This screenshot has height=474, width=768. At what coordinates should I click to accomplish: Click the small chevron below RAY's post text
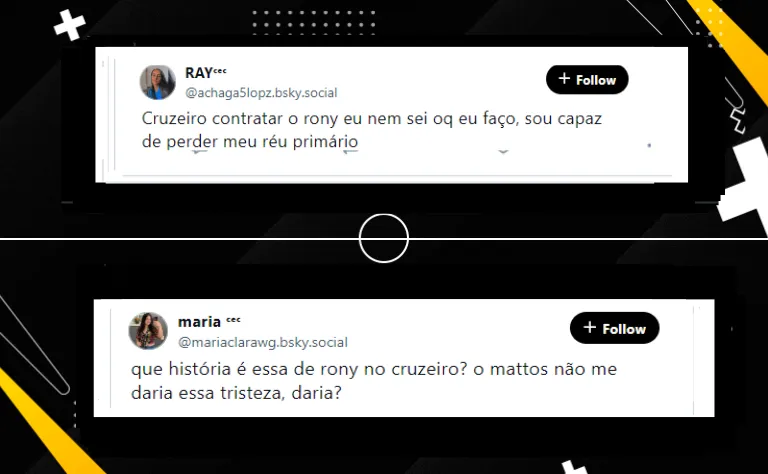pyautogui.click(x=503, y=152)
